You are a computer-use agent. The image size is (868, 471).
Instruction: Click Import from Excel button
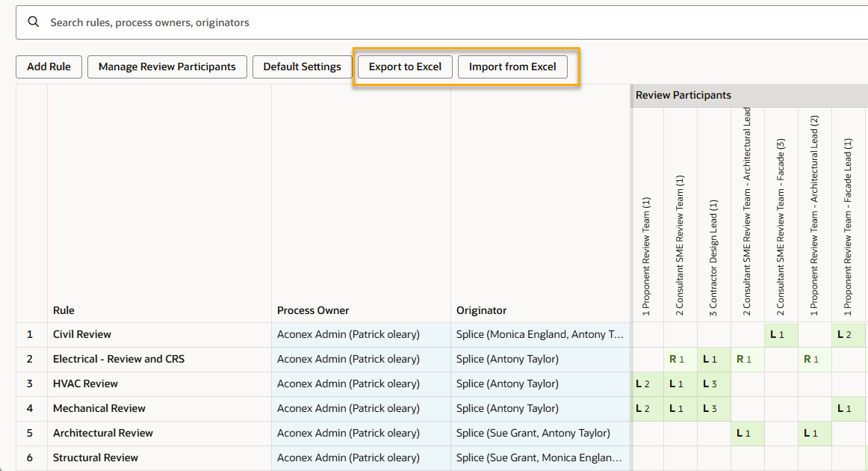tap(512, 67)
